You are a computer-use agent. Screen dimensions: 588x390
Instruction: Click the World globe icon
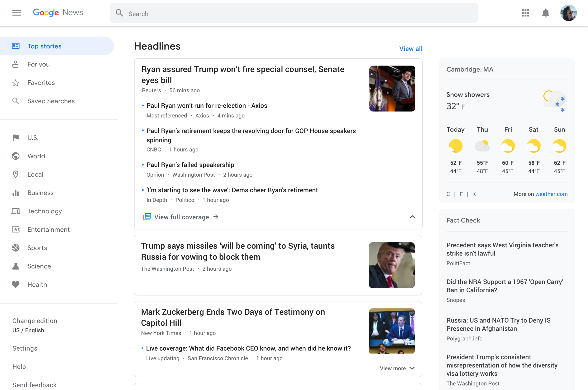[x=16, y=156]
